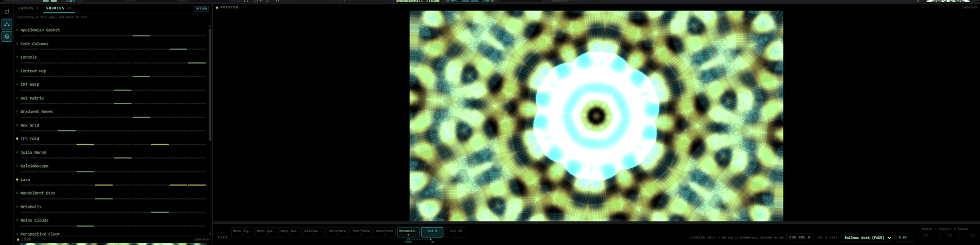Click the 0.80 fade duration field
Viewport: 980px width, 245px height.
point(904,237)
